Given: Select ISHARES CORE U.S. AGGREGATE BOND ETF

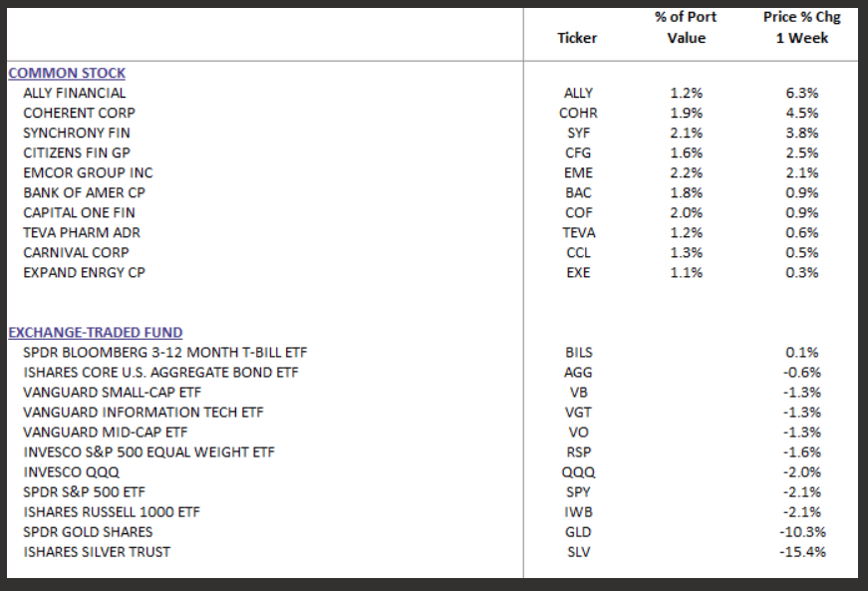Looking at the screenshot, I should pyautogui.click(x=160, y=372).
